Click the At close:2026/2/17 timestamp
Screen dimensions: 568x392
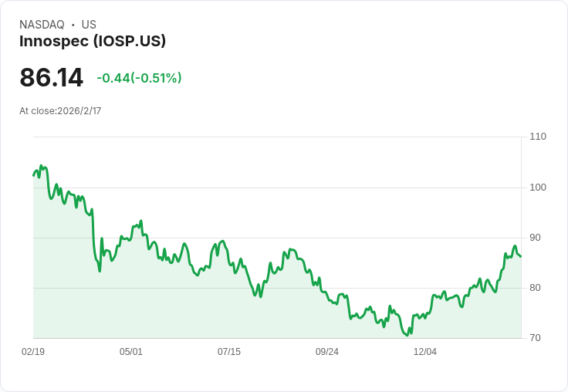point(60,111)
